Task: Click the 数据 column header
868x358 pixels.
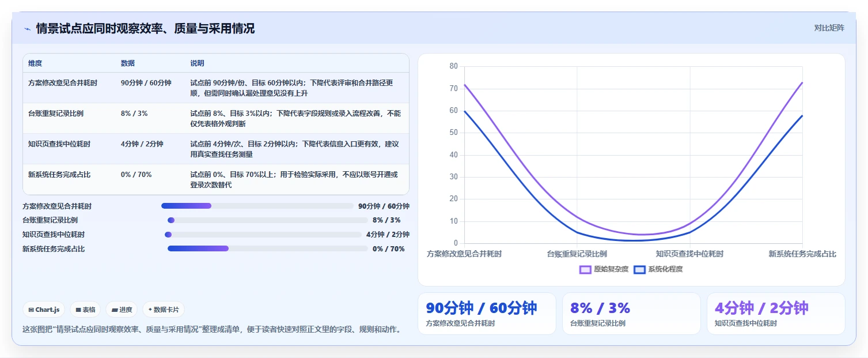Action: [x=128, y=63]
